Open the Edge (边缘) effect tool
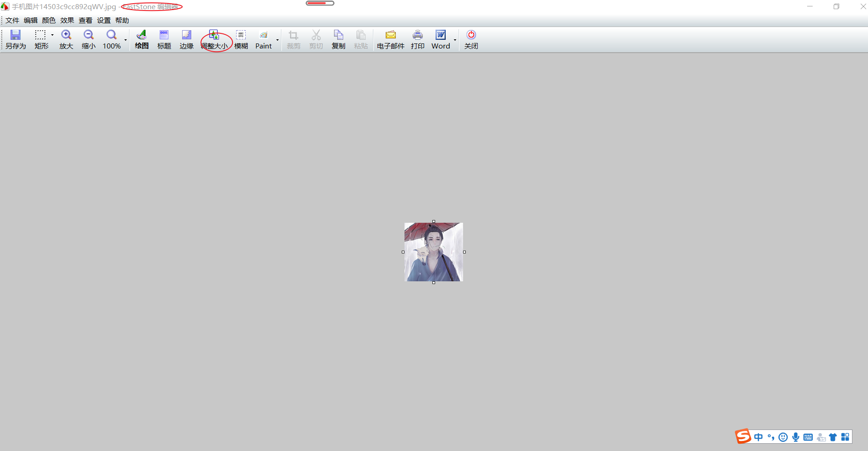The height and width of the screenshot is (451, 868). pos(187,39)
